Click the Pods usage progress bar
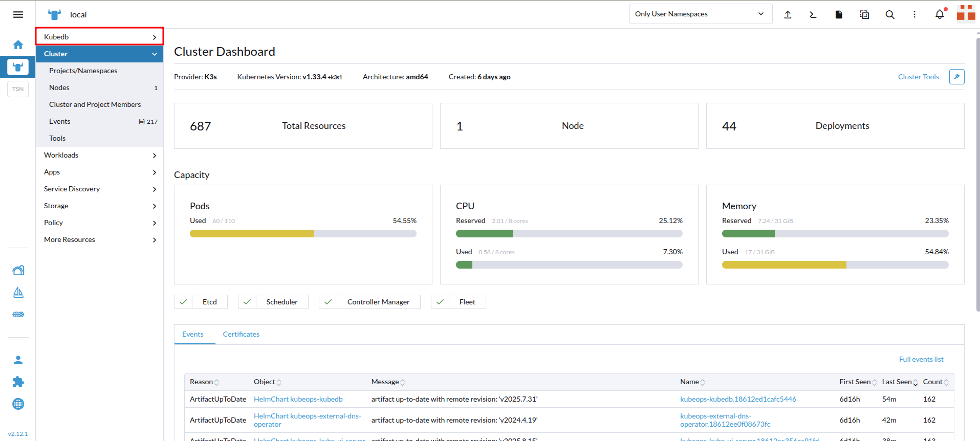980x441 pixels. point(303,234)
